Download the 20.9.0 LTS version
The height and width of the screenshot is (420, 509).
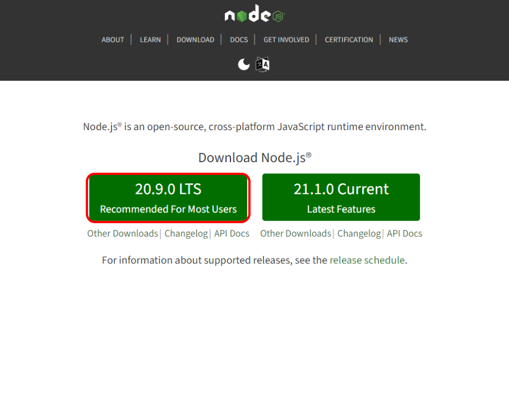pos(168,197)
